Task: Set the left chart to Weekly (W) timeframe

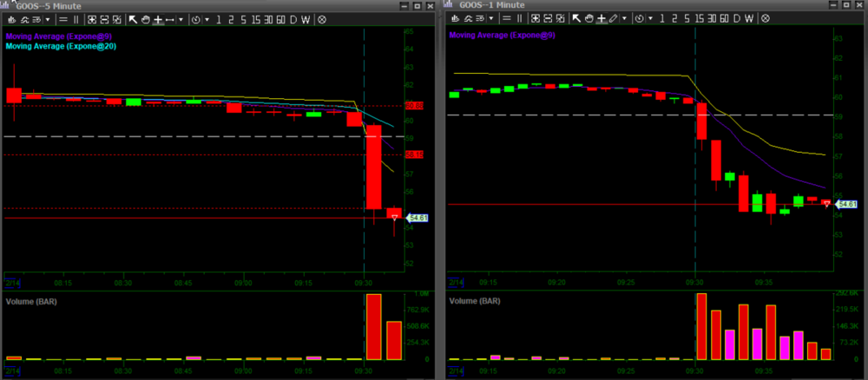Action: click(x=306, y=18)
